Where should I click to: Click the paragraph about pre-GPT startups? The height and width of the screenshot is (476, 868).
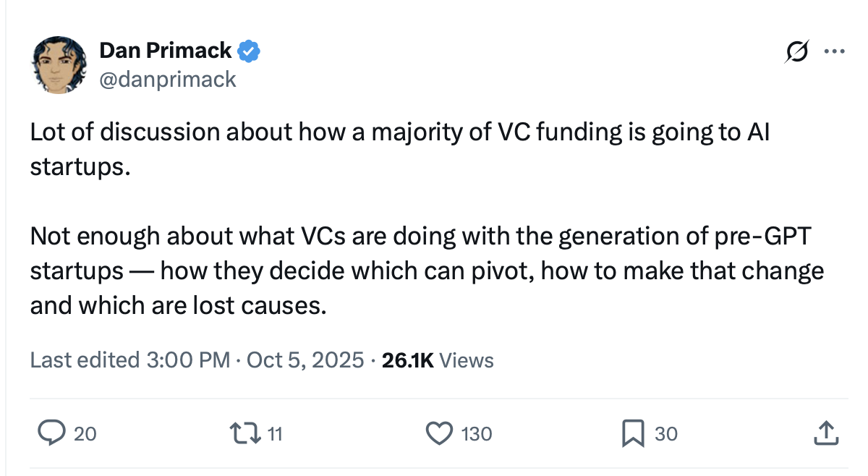pos(427,271)
